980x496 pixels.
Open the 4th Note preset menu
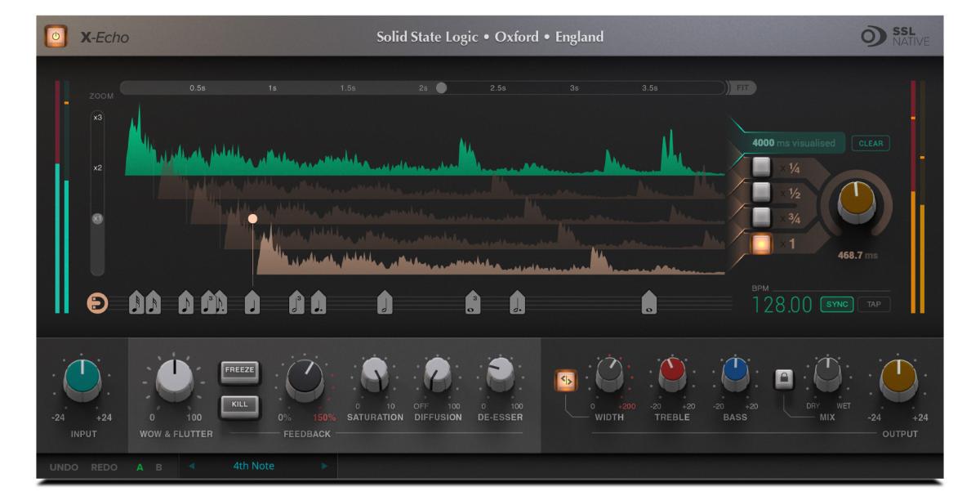click(254, 467)
